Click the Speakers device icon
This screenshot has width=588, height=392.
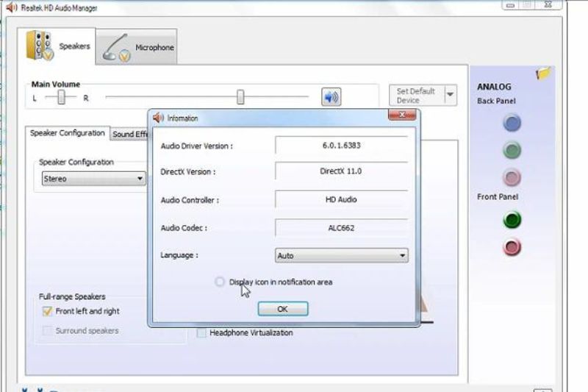(40, 46)
